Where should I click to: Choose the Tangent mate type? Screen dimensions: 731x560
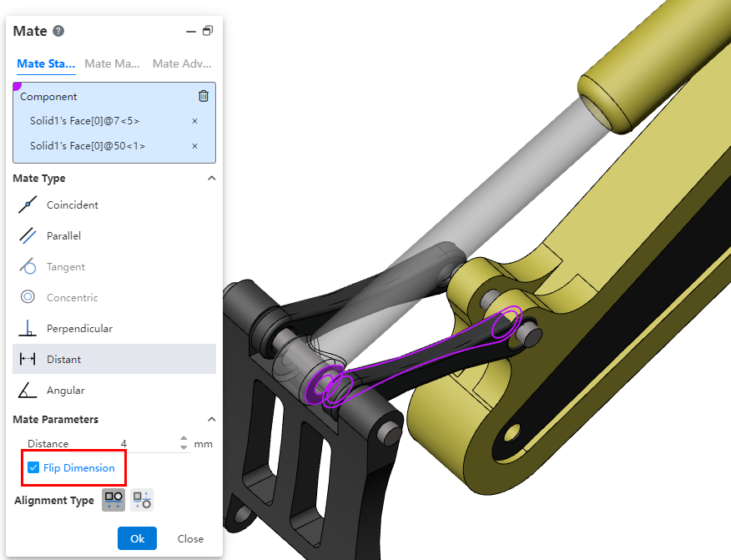[114, 267]
